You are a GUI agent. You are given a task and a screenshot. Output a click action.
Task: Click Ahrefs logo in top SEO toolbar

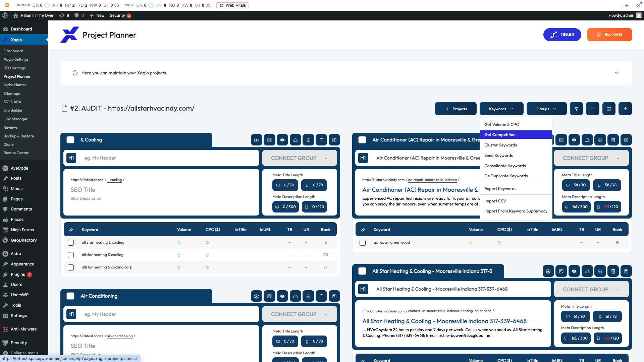7,5
